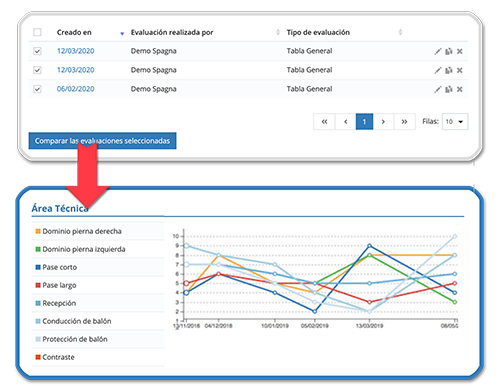500x391 pixels.
Task: Open chart icon for first 12/03/2020 row
Action: 449,51
